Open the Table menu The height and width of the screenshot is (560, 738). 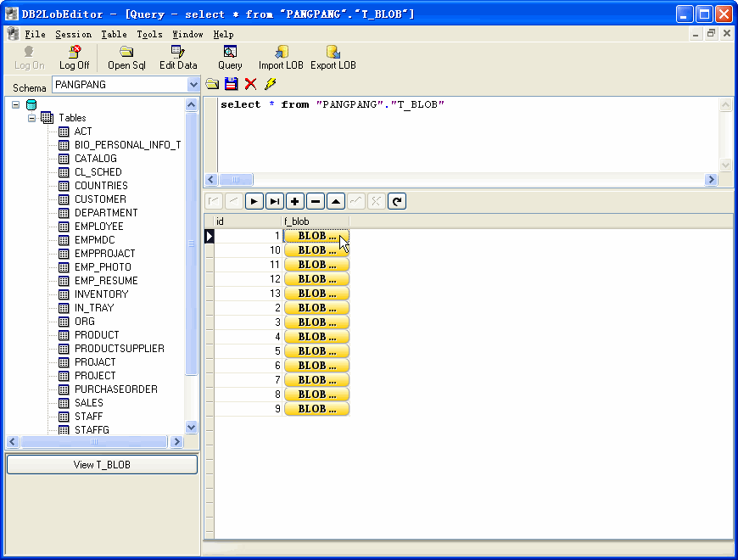[x=114, y=34]
